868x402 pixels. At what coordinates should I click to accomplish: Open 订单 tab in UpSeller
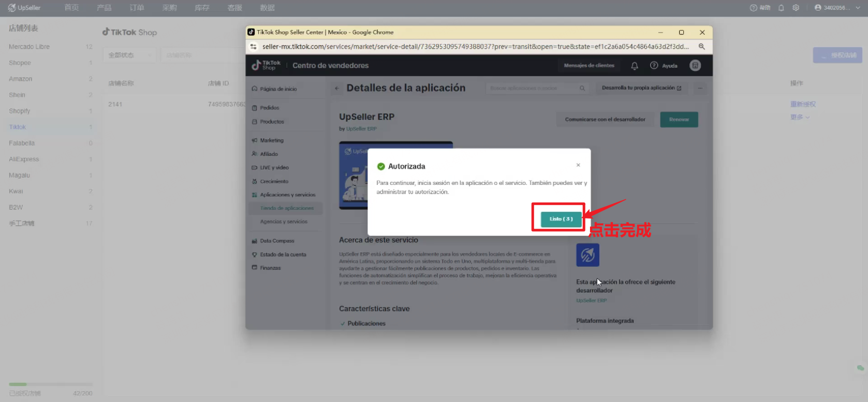click(137, 8)
